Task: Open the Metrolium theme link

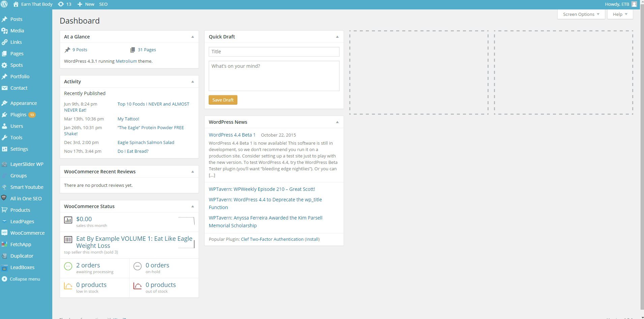Action: (126, 61)
